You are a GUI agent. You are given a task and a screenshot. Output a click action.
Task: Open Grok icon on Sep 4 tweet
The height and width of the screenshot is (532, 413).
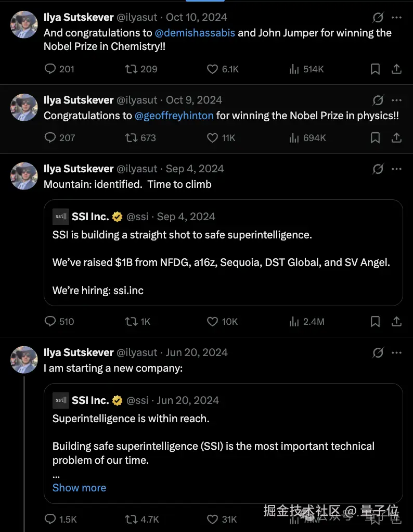[378, 169]
